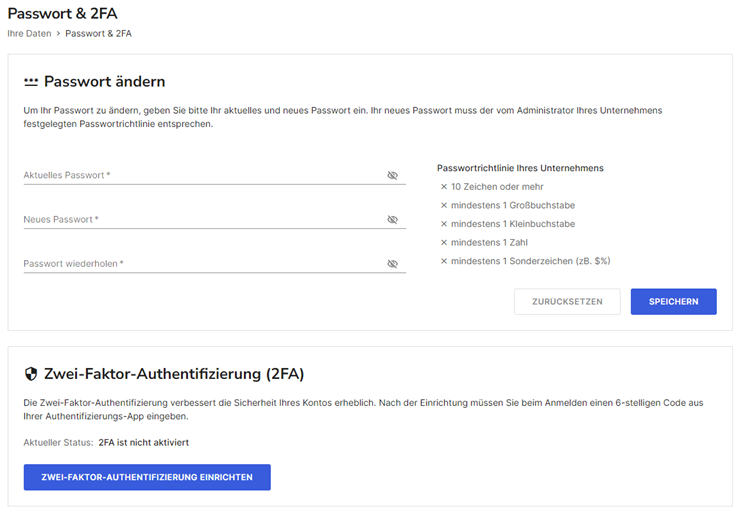
Task: Click the SPEICHERN button
Action: point(674,302)
